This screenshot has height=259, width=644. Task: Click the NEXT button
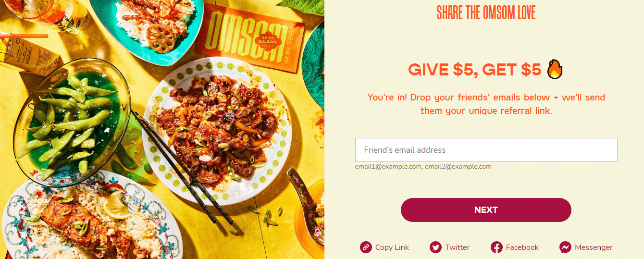coord(486,210)
